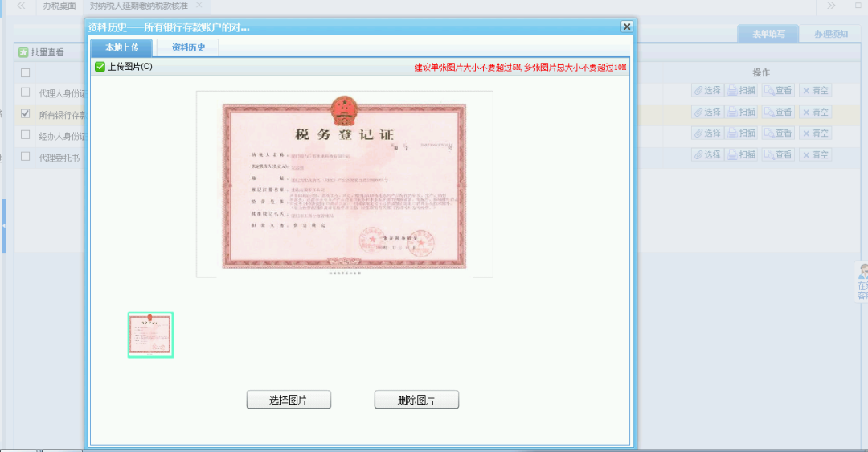The image size is (868, 452).
Task: Click 清空 in the first operations row
Action: tap(816, 90)
